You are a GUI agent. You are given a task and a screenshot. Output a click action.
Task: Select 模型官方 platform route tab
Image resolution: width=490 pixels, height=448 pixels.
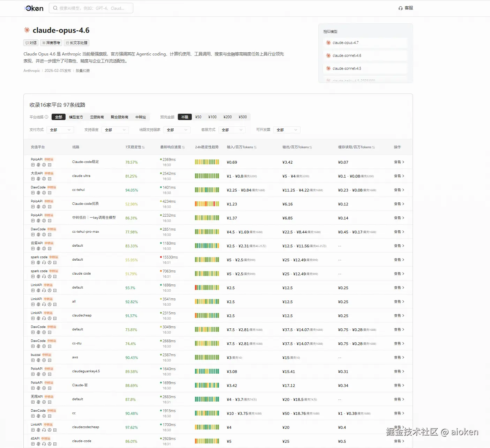pyautogui.click(x=76, y=117)
